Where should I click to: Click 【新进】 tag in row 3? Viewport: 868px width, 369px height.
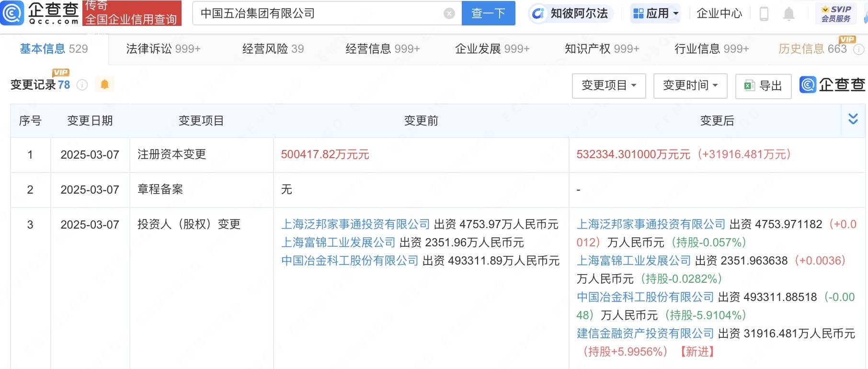click(x=697, y=352)
